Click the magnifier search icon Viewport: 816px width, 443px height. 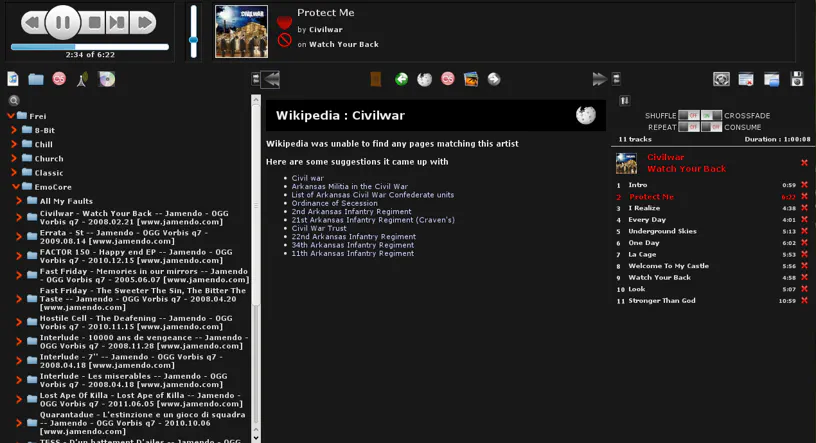(x=14, y=100)
